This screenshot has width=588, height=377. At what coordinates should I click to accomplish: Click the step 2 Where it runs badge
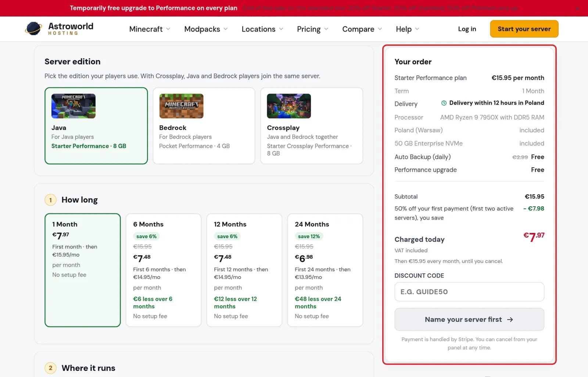pos(50,368)
